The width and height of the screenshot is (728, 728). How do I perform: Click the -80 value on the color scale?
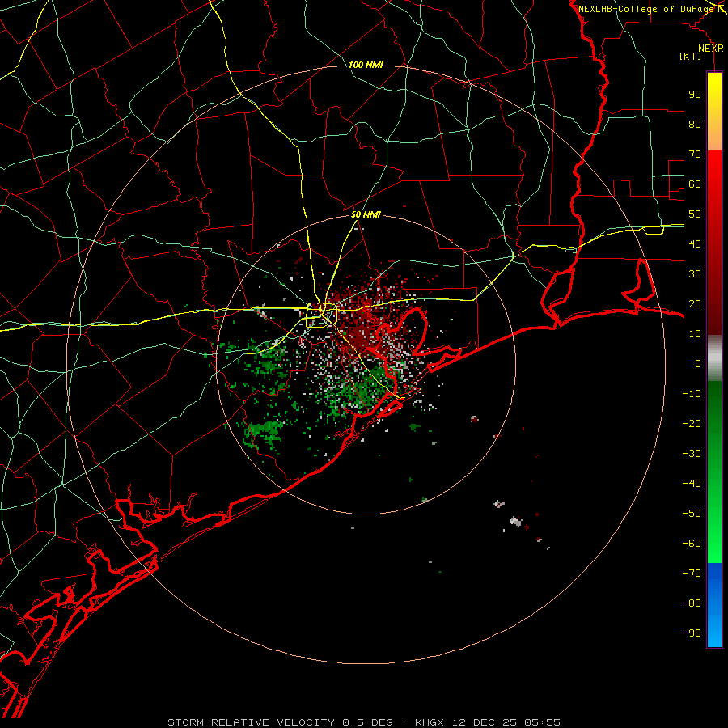(x=692, y=603)
